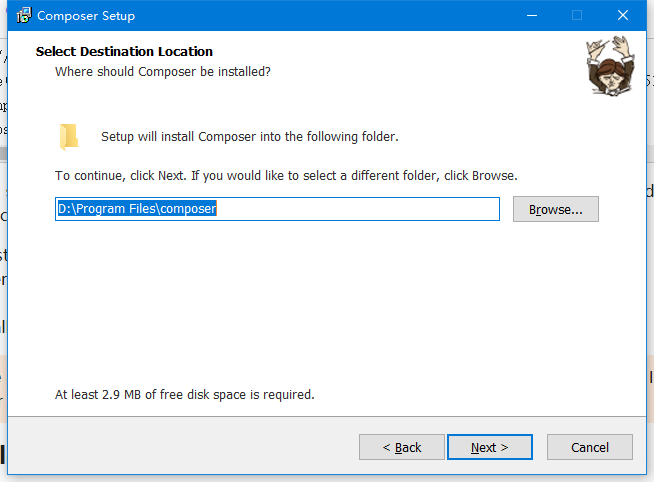
Task: Click the Composer conductor logo image
Action: tap(610, 65)
